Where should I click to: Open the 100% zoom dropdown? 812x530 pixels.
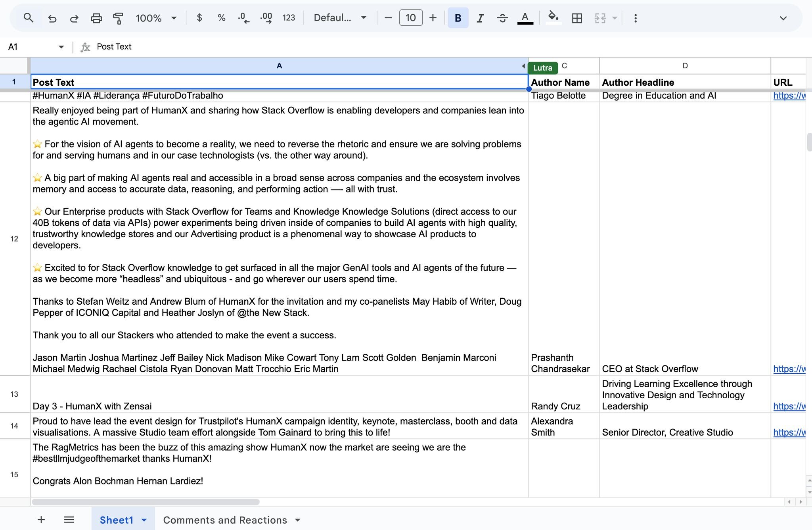(156, 18)
